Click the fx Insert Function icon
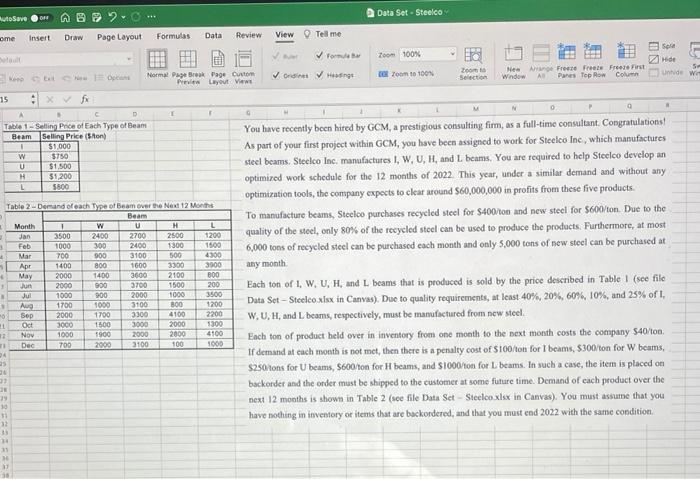The image size is (700, 479). [x=85, y=99]
